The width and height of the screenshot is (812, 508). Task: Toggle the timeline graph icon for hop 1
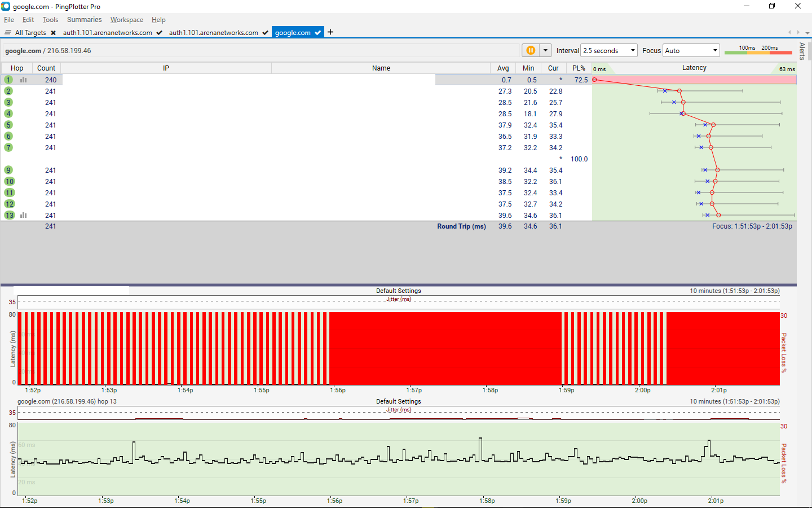24,80
